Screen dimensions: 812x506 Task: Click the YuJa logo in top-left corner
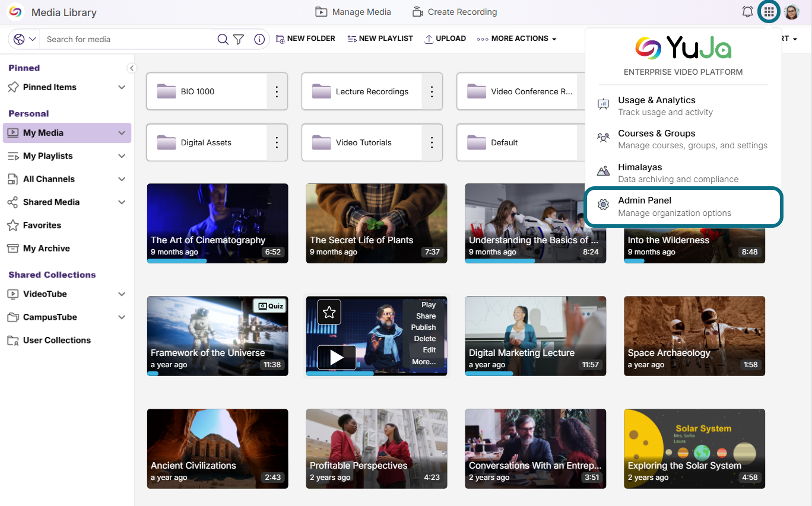(15, 12)
